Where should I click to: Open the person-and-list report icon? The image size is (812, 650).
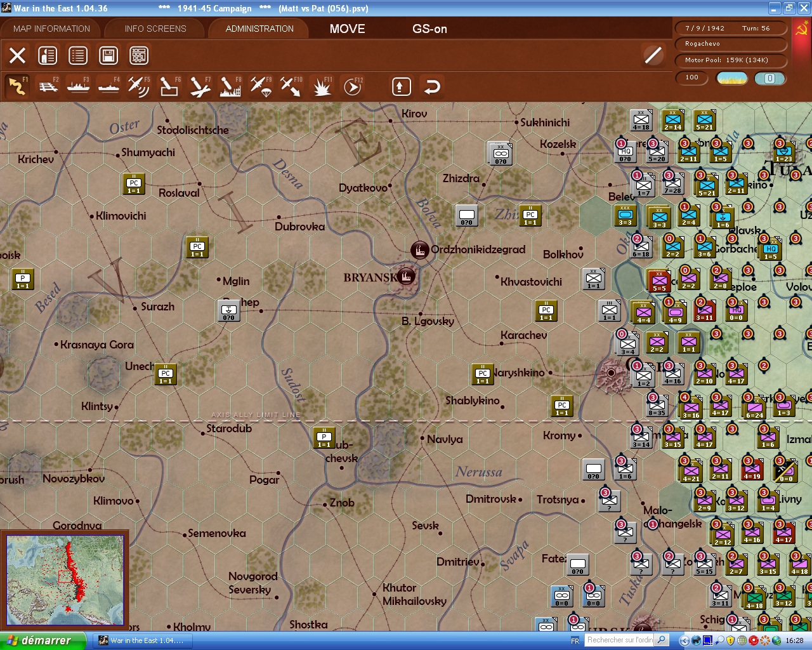click(48, 55)
